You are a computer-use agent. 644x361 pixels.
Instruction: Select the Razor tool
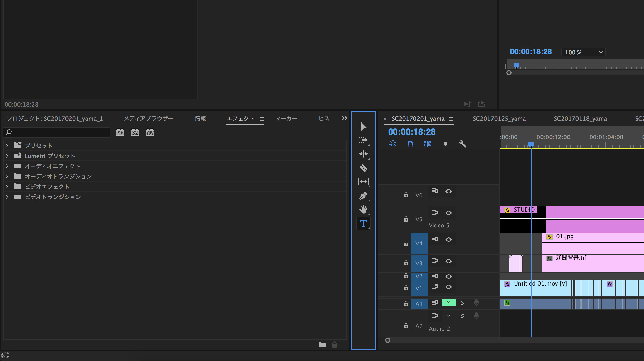point(363,168)
